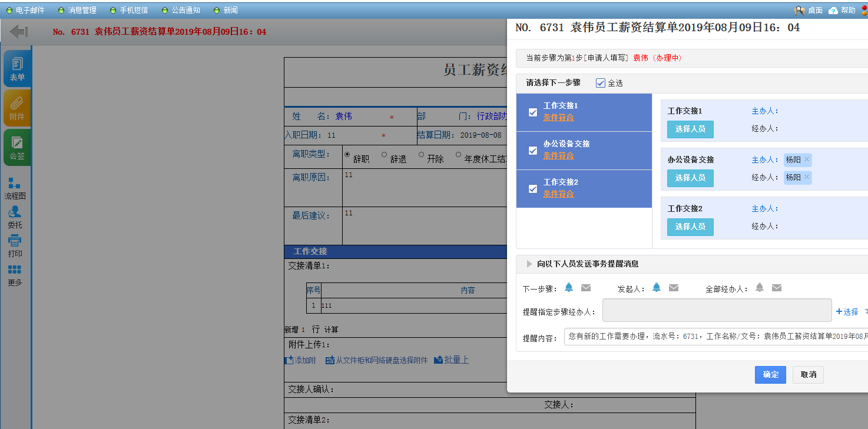
Task: Open the 更多 more options icon
Action: [15, 275]
